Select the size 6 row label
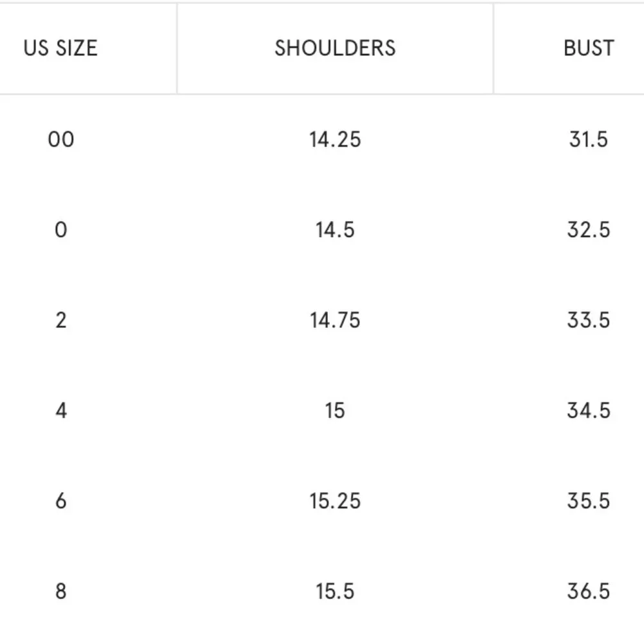Viewport: 644px width, 644px height. 61,500
